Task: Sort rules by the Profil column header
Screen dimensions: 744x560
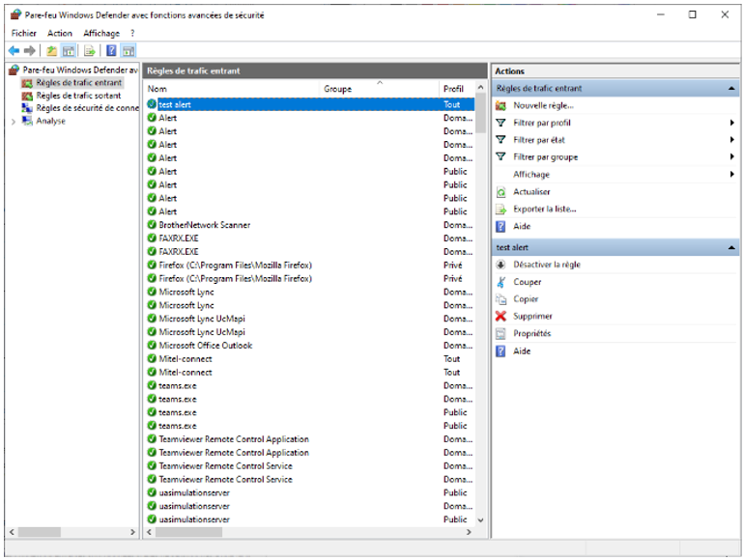Action: click(x=454, y=89)
